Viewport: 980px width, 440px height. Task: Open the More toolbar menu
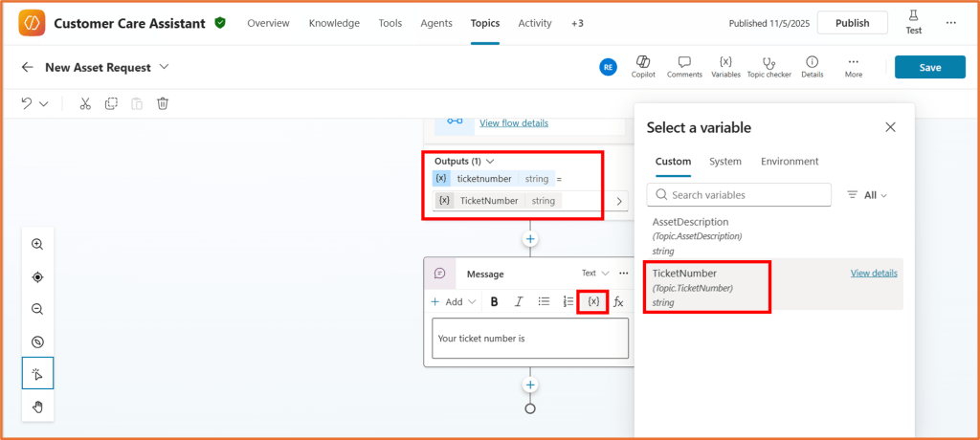[853, 67]
